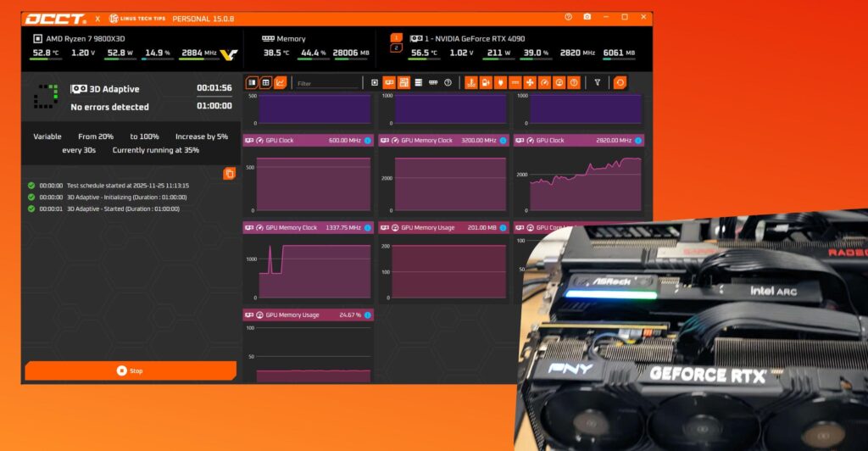Toggle the orange unknown sensor type icon
The width and height of the screenshot is (868, 451).
click(574, 83)
